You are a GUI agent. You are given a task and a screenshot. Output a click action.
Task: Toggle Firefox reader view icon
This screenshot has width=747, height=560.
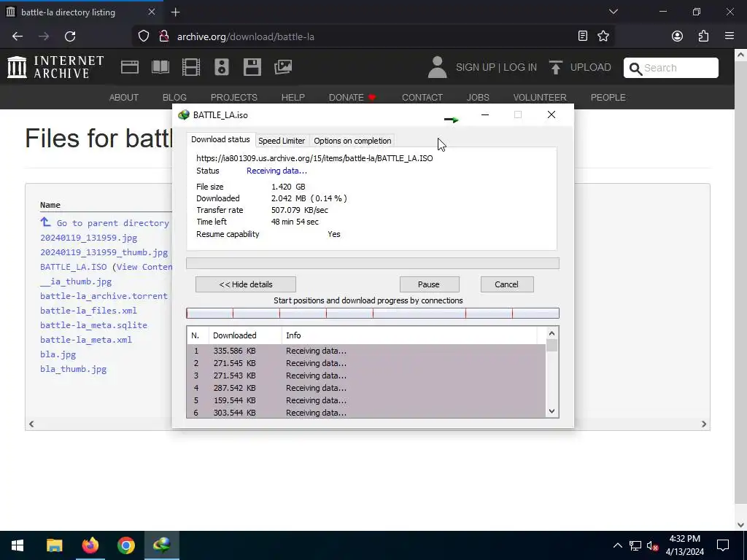point(583,36)
